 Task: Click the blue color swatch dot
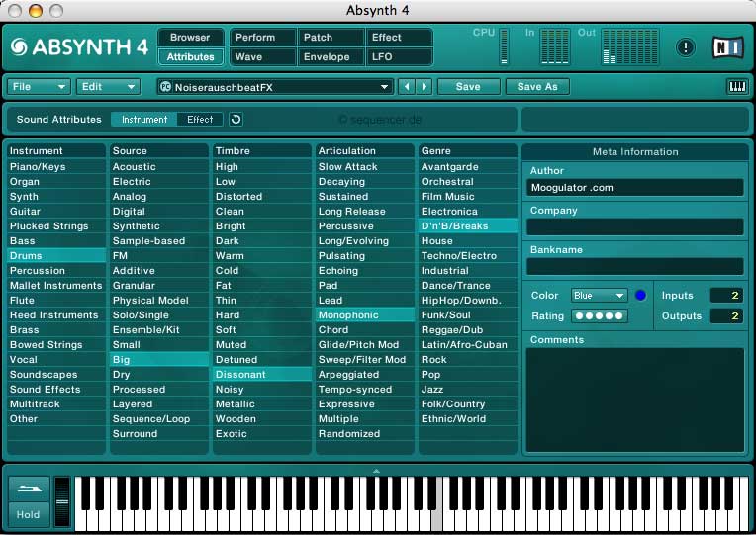click(x=641, y=295)
